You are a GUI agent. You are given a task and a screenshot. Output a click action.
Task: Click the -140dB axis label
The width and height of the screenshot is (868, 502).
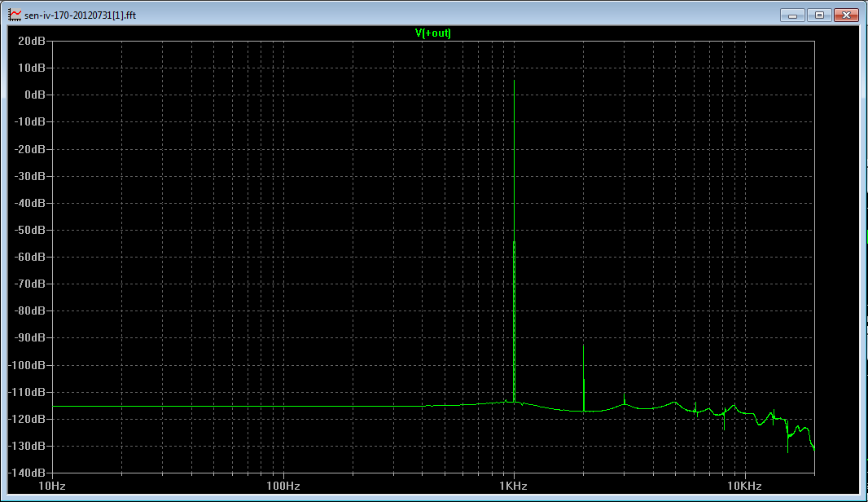point(27,473)
